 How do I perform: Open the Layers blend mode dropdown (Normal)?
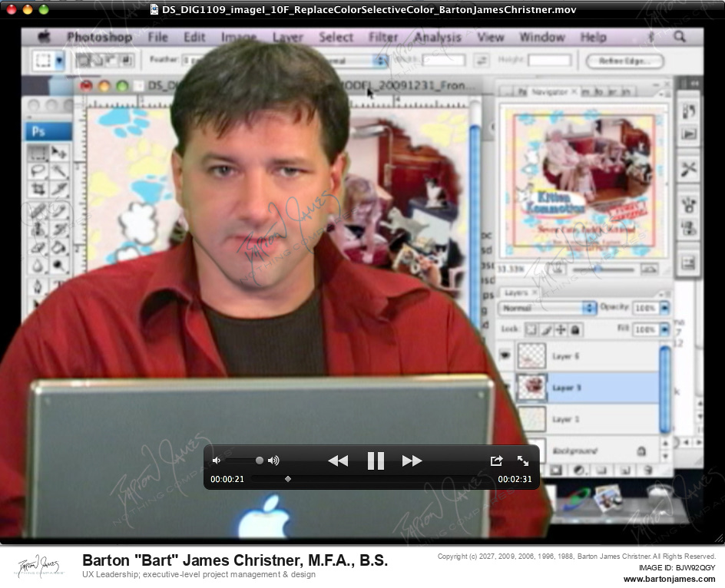point(548,308)
